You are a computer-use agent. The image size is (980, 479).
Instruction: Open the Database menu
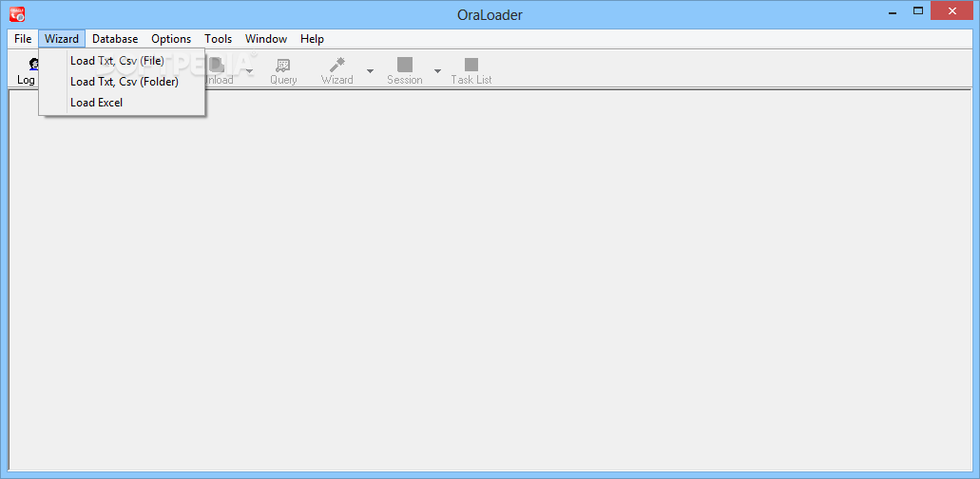[115, 39]
